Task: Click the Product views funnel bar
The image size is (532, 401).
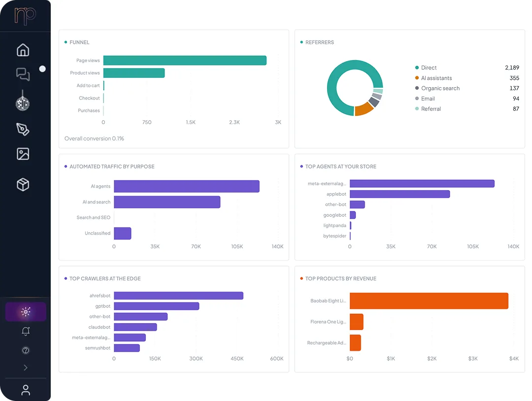Action: pyautogui.click(x=134, y=73)
